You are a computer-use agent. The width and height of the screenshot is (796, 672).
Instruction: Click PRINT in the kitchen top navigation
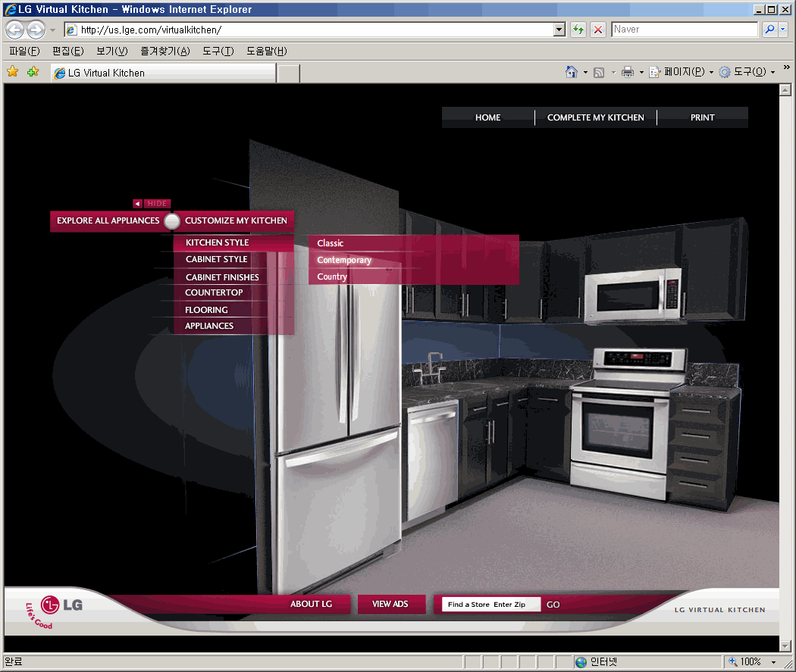click(x=703, y=117)
